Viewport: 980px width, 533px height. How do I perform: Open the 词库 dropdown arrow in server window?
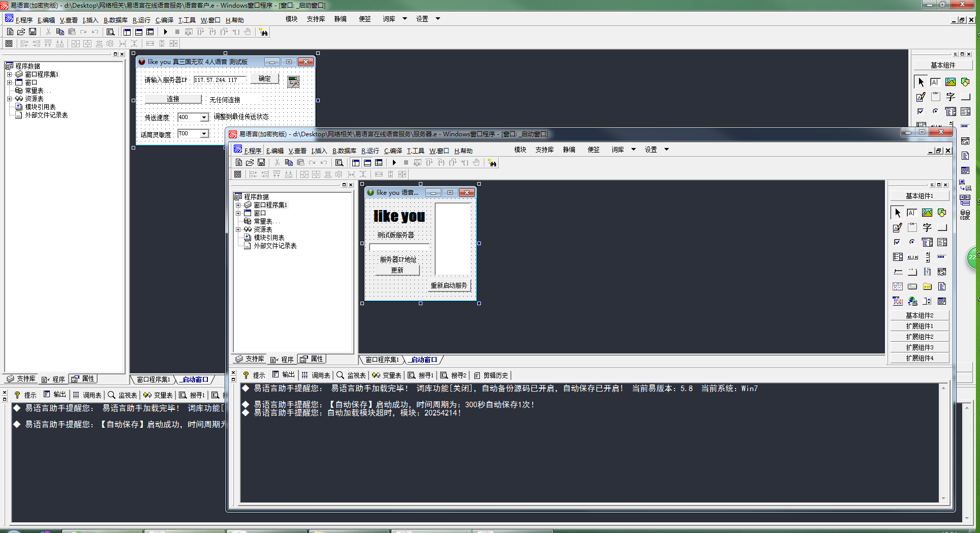(633, 150)
